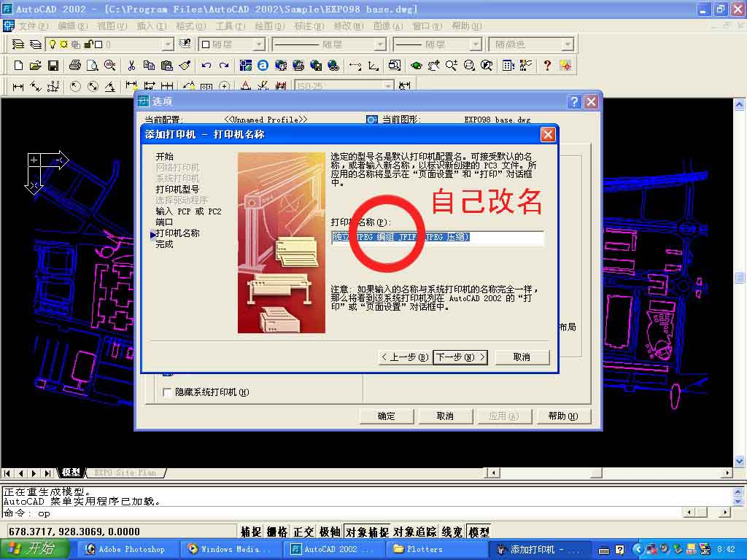
Task: Switch to Windows Media in taskbar
Action: [x=231, y=549]
